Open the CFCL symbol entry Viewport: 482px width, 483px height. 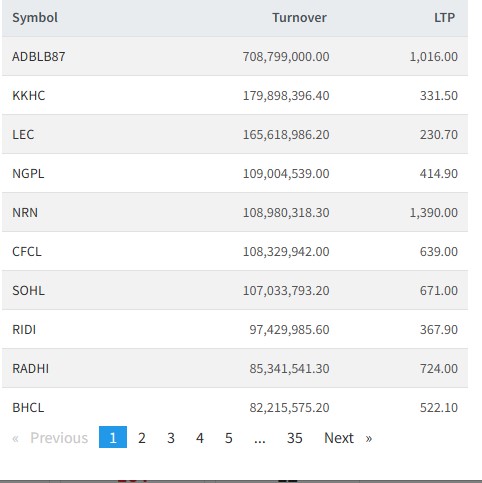click(27, 251)
